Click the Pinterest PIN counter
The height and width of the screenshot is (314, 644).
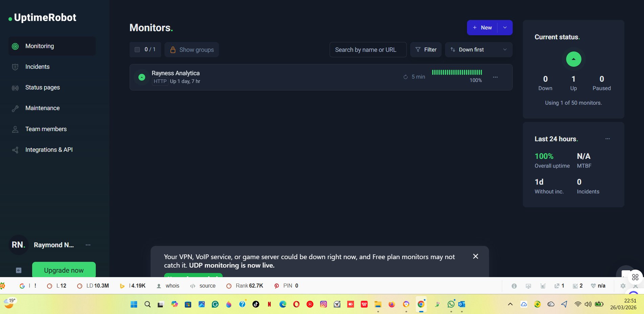pos(286,286)
